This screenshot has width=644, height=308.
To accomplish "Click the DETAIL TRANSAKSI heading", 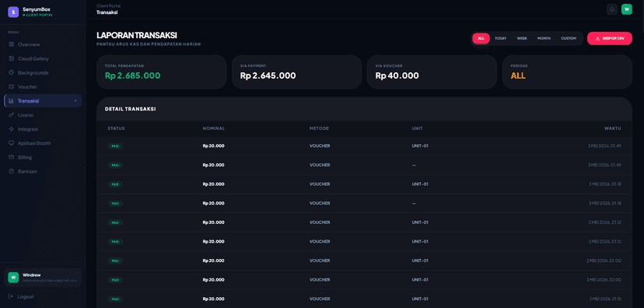I will click(x=130, y=109).
